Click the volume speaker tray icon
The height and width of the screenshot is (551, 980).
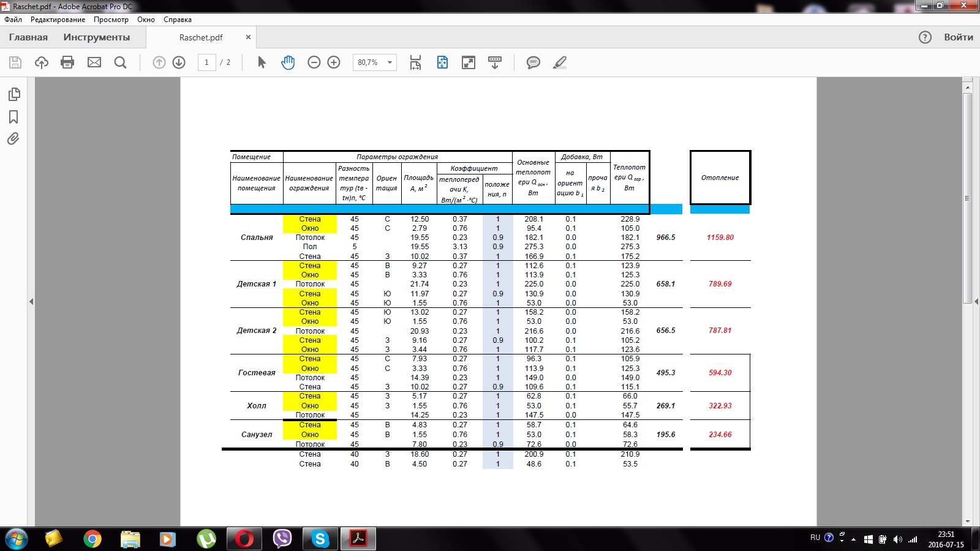[x=897, y=539]
